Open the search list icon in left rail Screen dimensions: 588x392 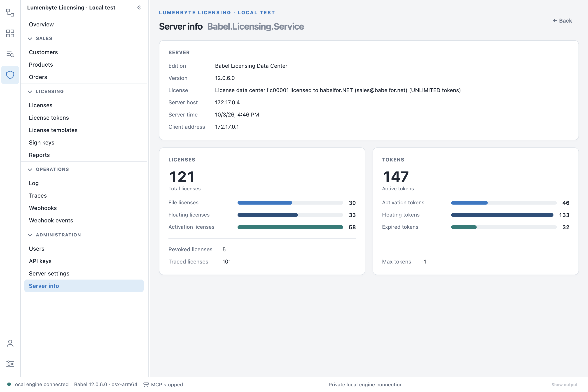click(x=10, y=54)
